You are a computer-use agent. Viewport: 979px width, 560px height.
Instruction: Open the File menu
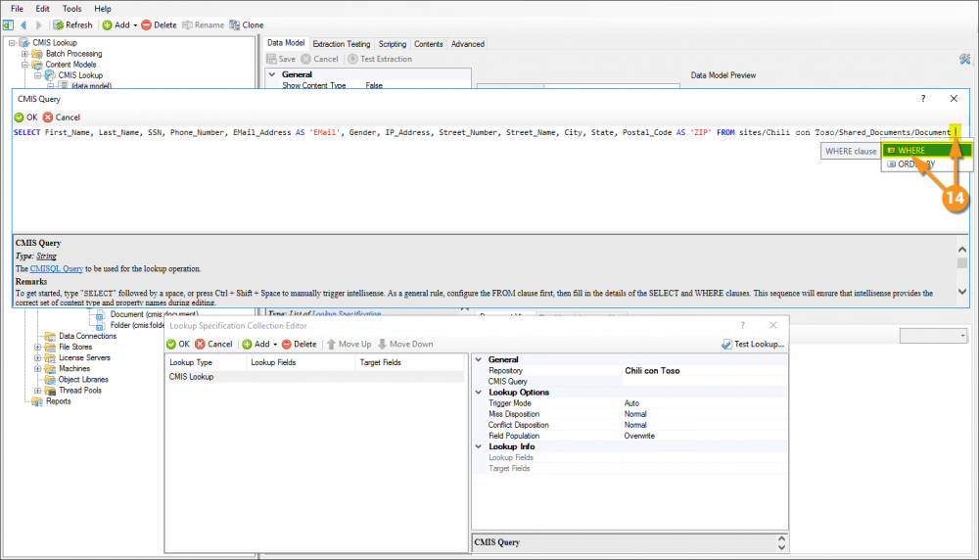point(17,9)
